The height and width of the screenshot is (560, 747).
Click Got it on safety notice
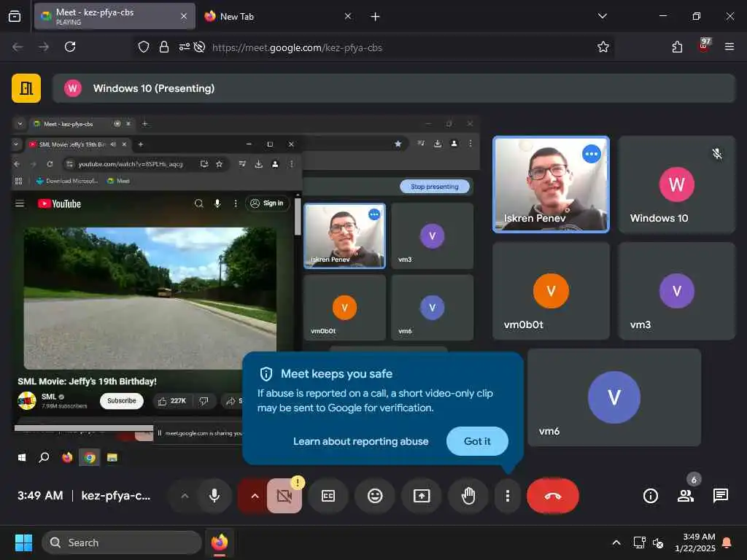click(477, 441)
